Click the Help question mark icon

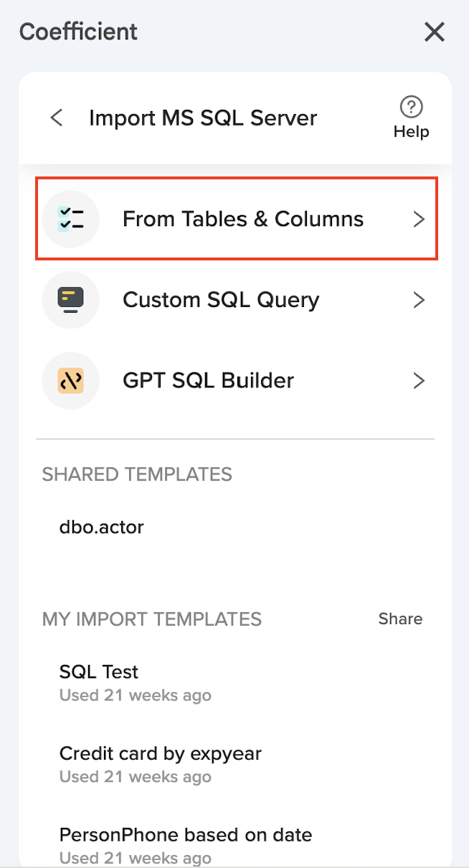point(411,106)
